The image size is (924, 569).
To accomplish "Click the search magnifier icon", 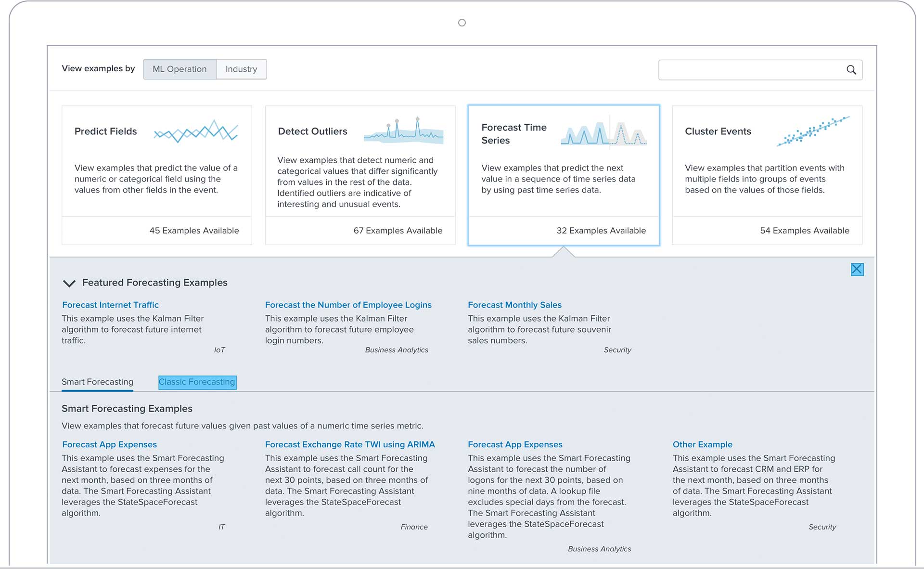I will 851,70.
